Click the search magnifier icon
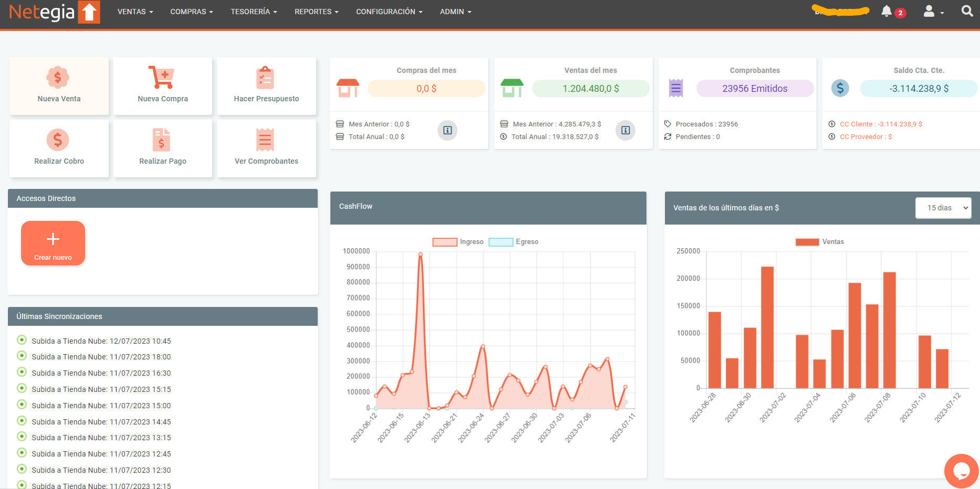This screenshot has height=489, width=980. click(x=967, y=10)
